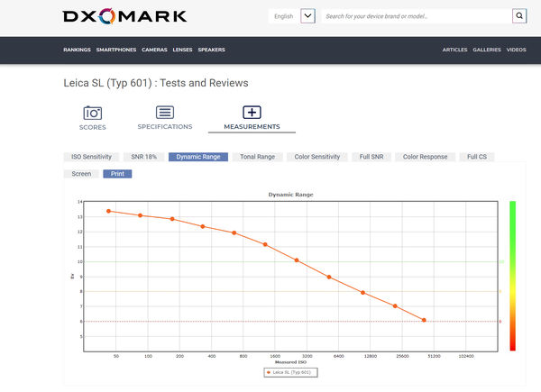Image resolution: width=541 pixels, height=392 pixels.
Task: Click the Measured ISO axis label
Action: (x=290, y=362)
